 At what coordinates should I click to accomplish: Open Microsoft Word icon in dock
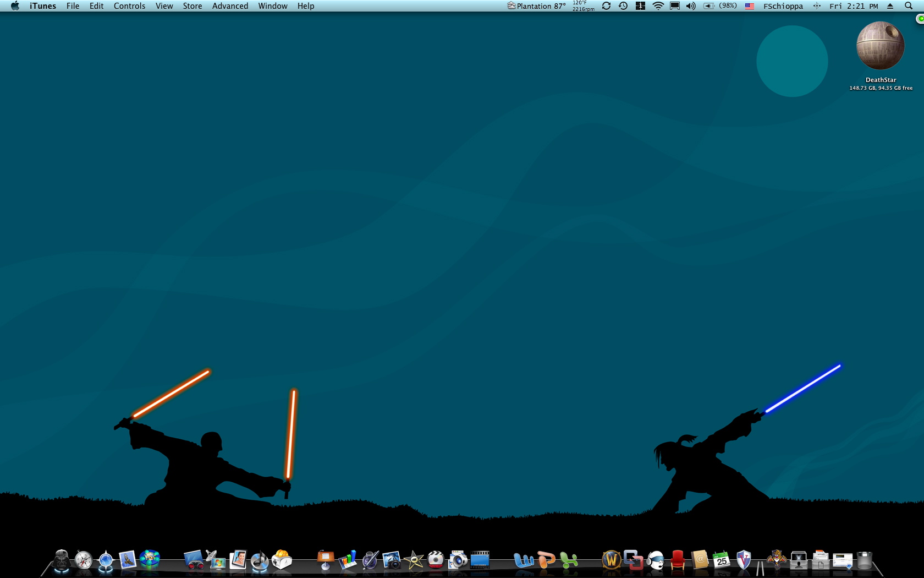click(524, 560)
